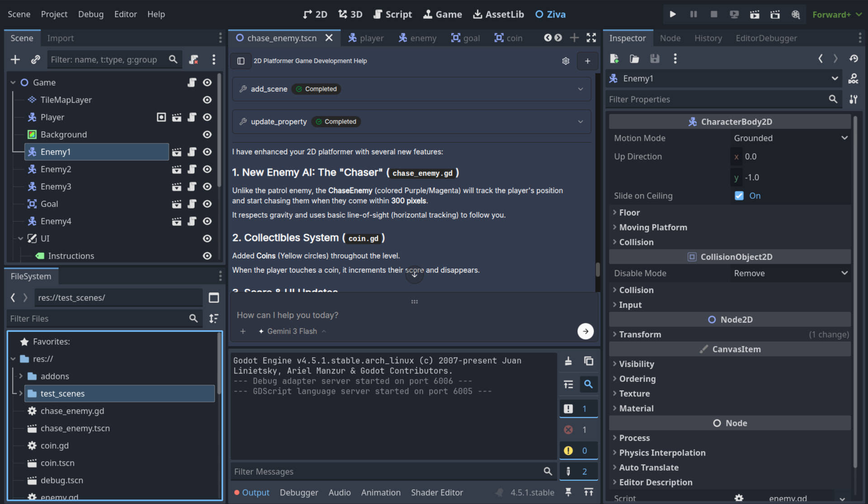Open chat settings gear icon
The height and width of the screenshot is (504, 868).
[566, 61]
